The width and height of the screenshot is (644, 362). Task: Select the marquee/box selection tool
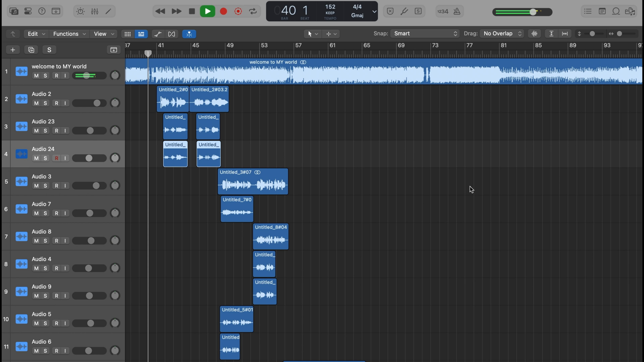pos(329,34)
